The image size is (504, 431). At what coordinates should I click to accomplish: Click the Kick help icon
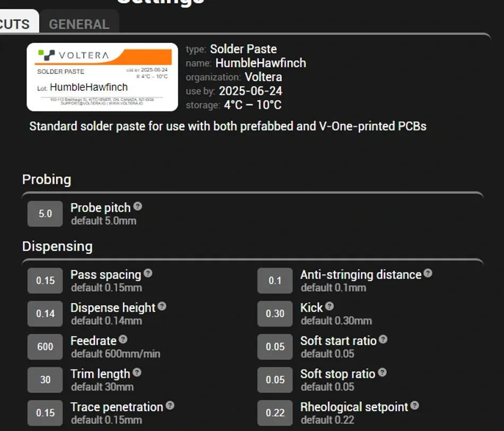(x=329, y=306)
